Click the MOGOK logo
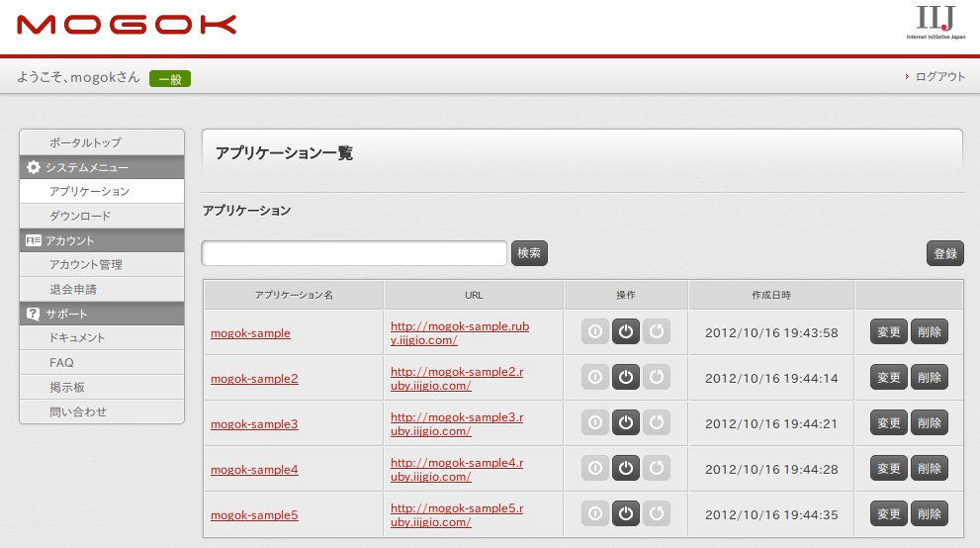 (127, 25)
